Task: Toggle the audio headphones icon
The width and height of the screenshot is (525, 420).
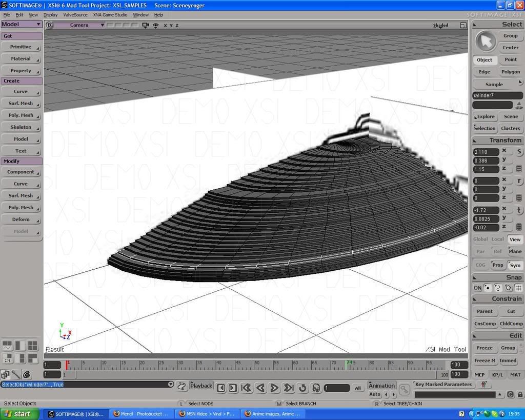Action: coord(316,388)
